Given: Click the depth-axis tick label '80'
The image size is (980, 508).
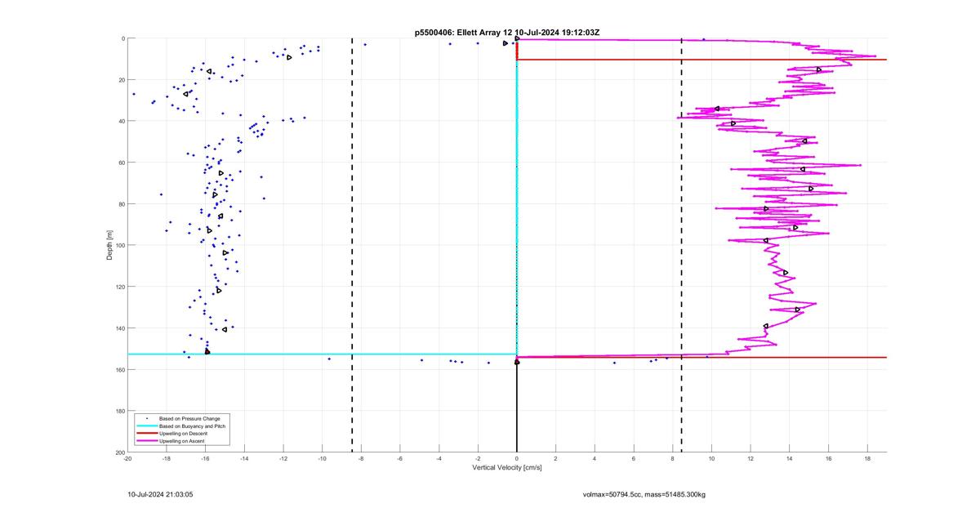Looking at the screenshot, I should [x=120, y=204].
